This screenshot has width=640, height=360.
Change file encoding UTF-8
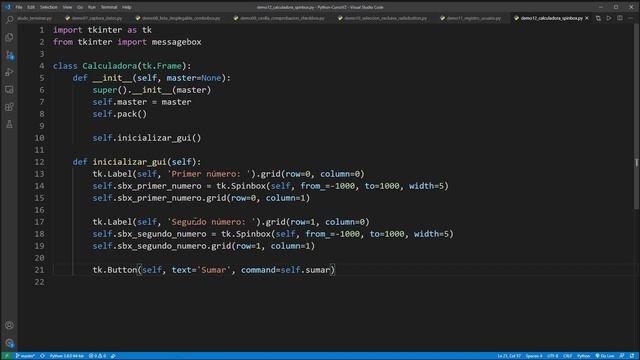click(552, 356)
